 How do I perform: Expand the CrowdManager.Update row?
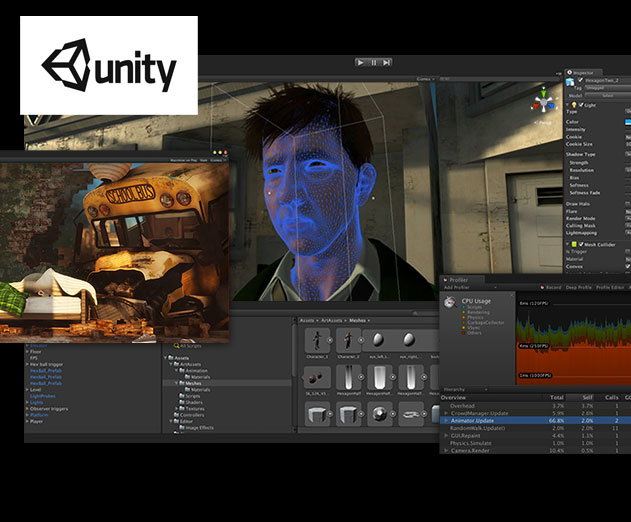point(446,413)
